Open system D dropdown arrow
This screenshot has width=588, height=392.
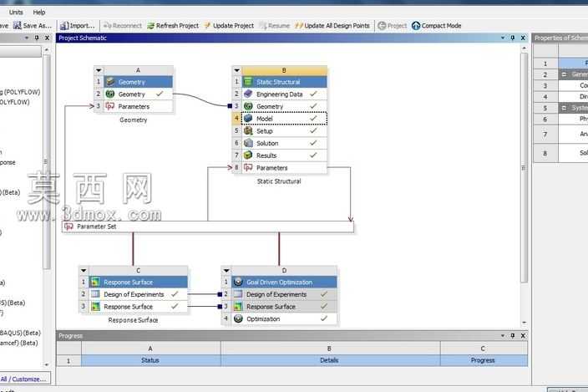coord(226,271)
